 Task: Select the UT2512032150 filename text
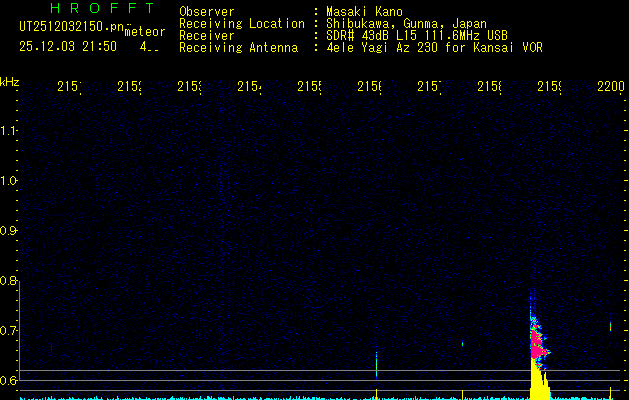pos(67,25)
